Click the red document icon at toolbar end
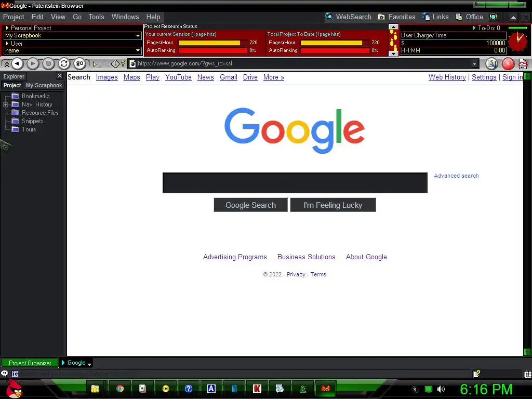 pos(523,63)
